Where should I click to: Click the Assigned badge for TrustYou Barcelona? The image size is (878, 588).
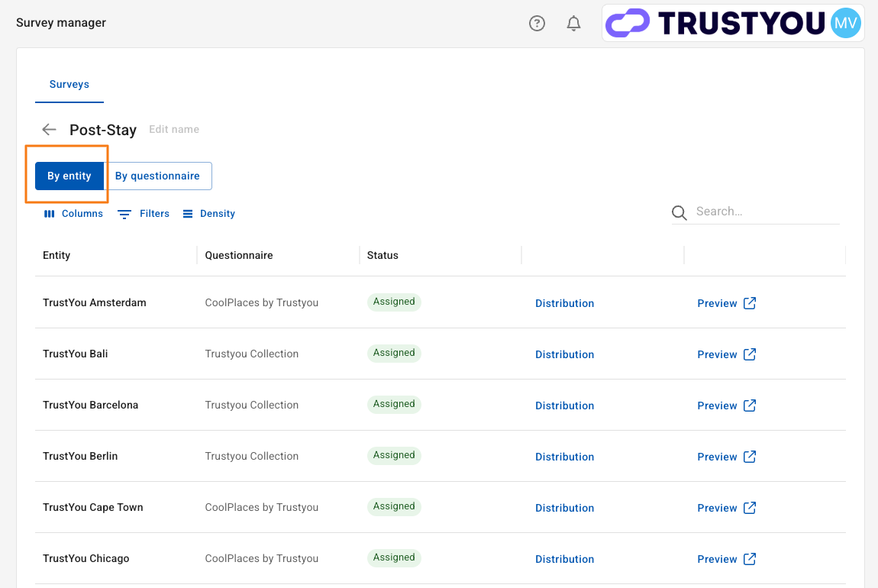[394, 404]
